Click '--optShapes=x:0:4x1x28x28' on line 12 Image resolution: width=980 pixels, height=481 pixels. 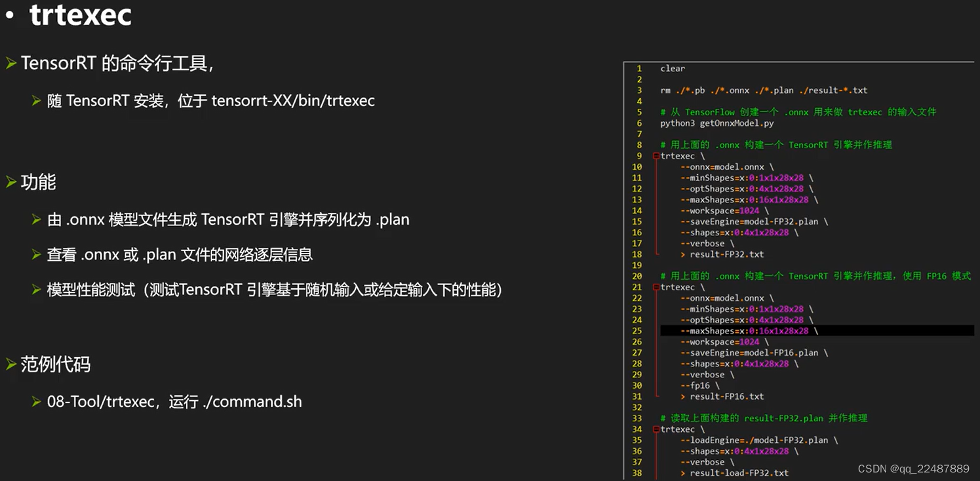point(747,189)
